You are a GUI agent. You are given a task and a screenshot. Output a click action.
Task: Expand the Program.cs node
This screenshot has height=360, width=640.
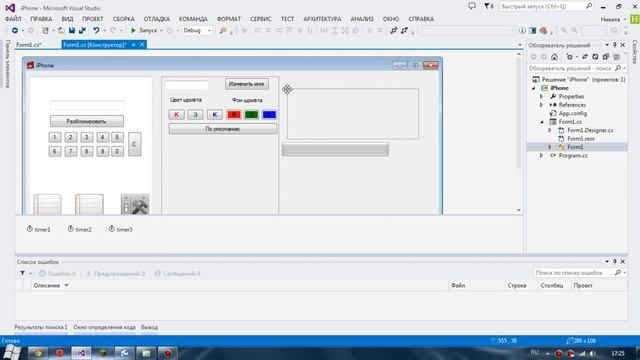[542, 156]
